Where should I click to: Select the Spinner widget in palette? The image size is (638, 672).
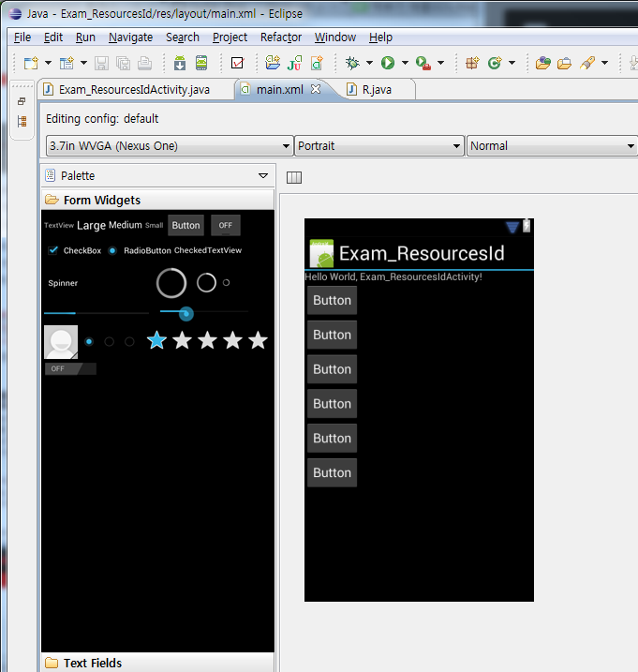pos(63,283)
